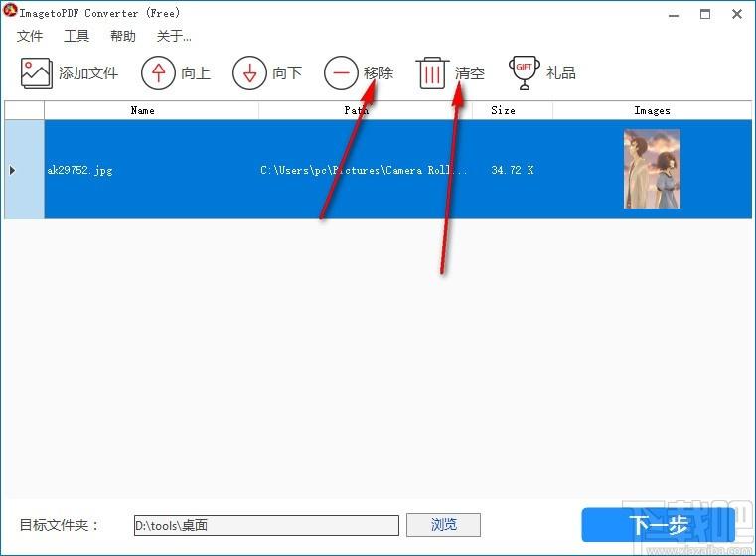Open the 帮助 menu

tap(123, 36)
